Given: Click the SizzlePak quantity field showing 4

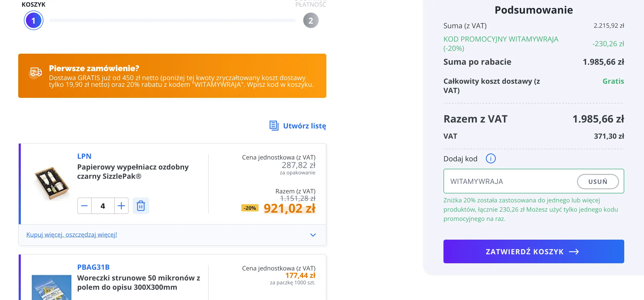Looking at the screenshot, I should [x=103, y=206].
